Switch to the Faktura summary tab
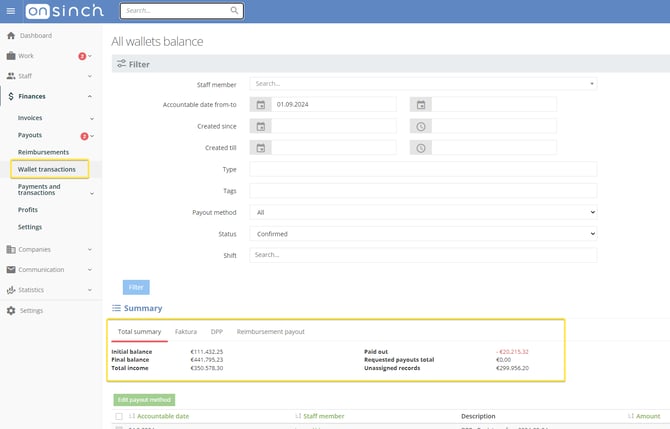670x429 pixels. pyautogui.click(x=185, y=331)
